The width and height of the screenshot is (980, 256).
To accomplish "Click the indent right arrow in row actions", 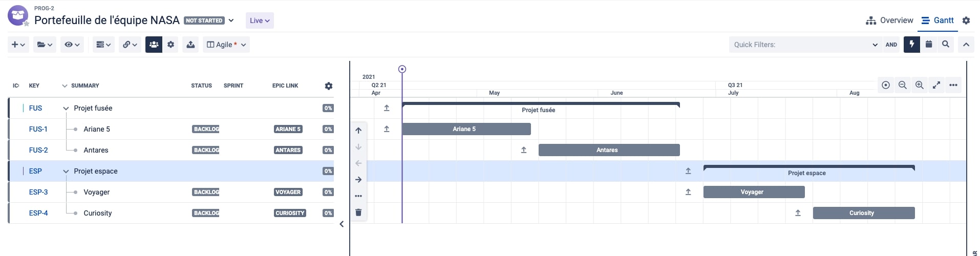I will [358, 179].
